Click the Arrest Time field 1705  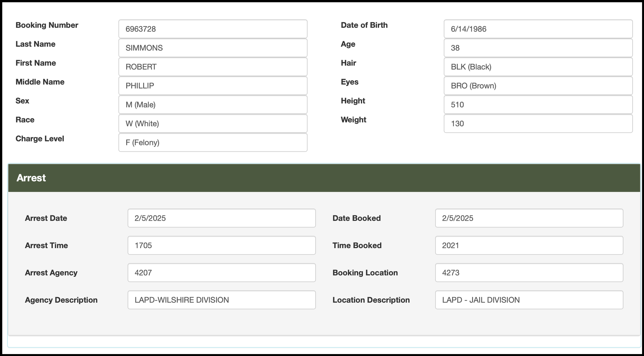point(222,245)
